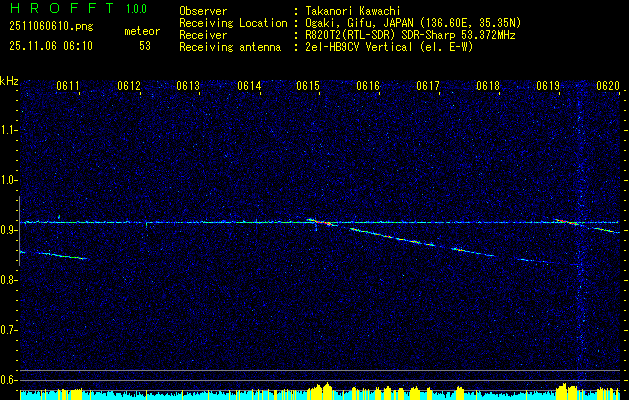The height and width of the screenshot is (400, 629).
Task: Click the 1.1 kHz axis label
Action: (9, 130)
